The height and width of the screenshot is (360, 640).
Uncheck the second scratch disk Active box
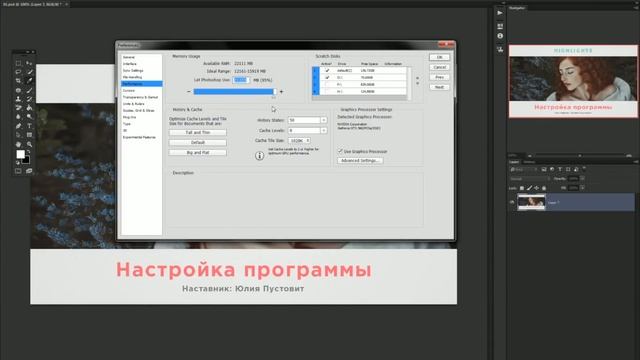(327, 78)
